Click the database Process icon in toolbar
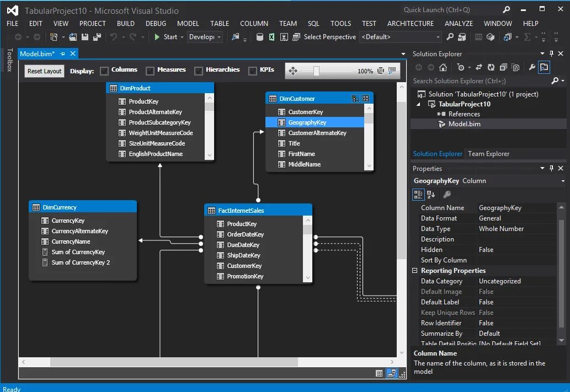This screenshot has width=570, height=392. [259, 37]
